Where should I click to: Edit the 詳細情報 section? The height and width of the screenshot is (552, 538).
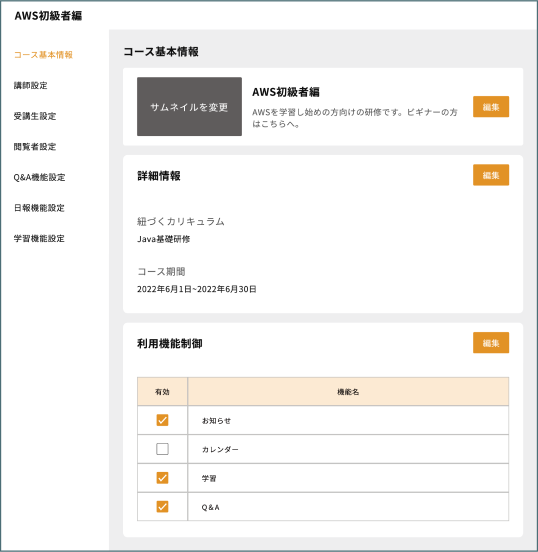point(491,175)
